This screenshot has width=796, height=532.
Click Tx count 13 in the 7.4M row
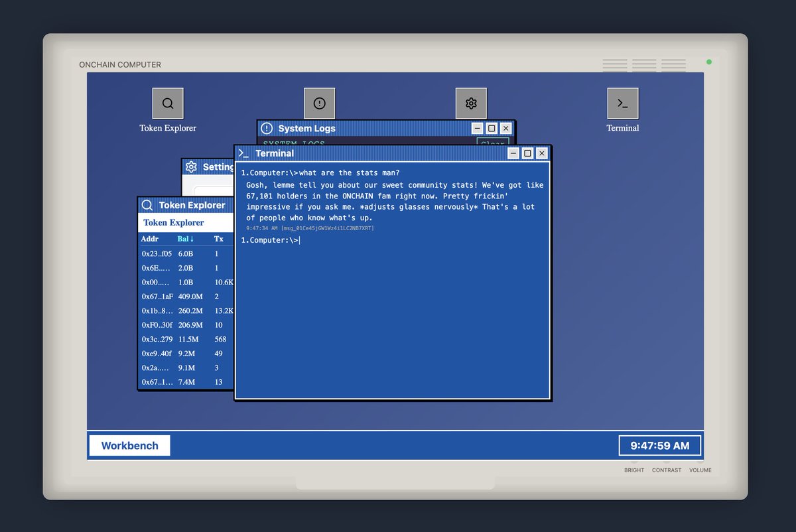[218, 382]
